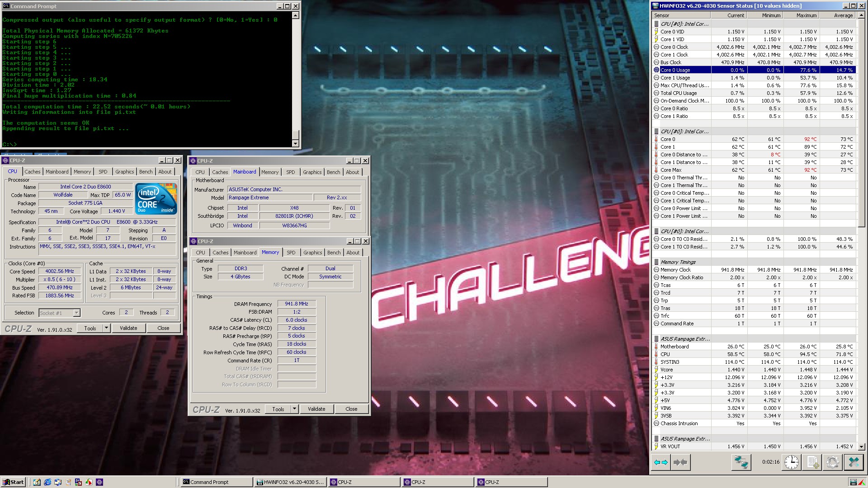Screen dimensions: 868x488
Task: Click HWiNFO expand columns arrows button
Action: coord(661,462)
